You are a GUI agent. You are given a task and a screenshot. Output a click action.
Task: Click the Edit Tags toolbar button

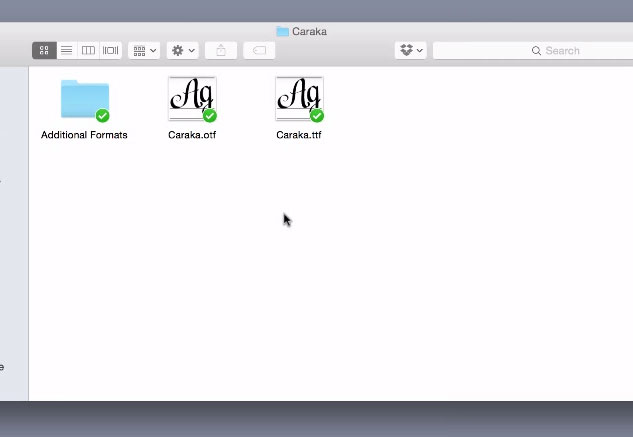[259, 50]
